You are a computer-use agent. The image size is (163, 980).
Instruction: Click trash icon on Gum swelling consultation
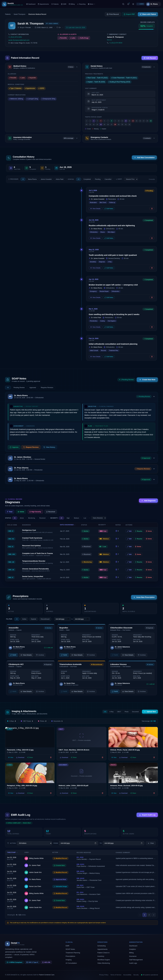point(152,327)
